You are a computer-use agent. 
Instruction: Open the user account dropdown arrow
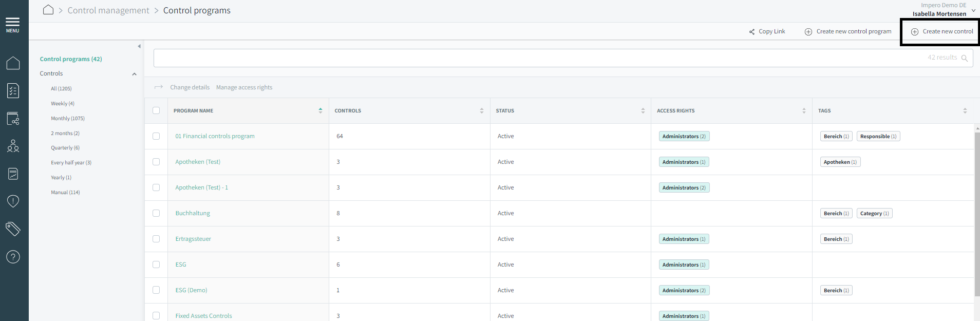(973, 10)
